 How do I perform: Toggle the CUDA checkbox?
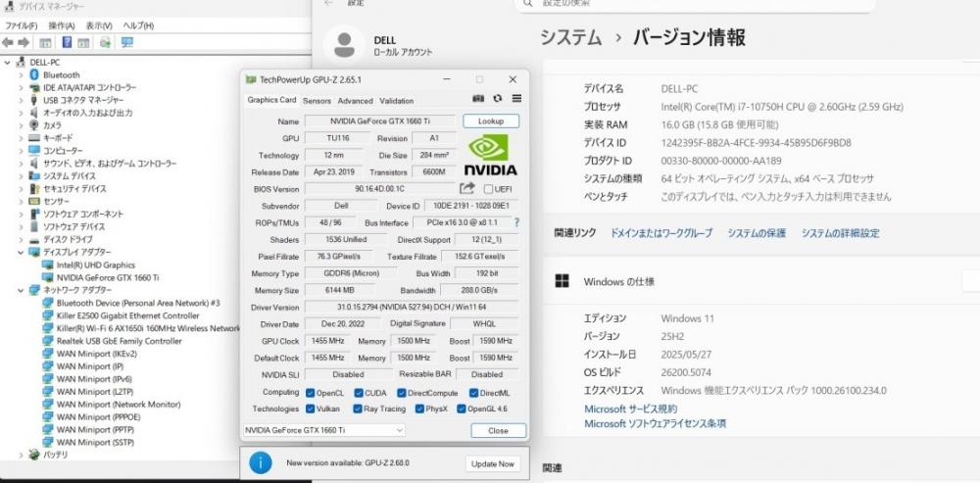click(x=358, y=393)
